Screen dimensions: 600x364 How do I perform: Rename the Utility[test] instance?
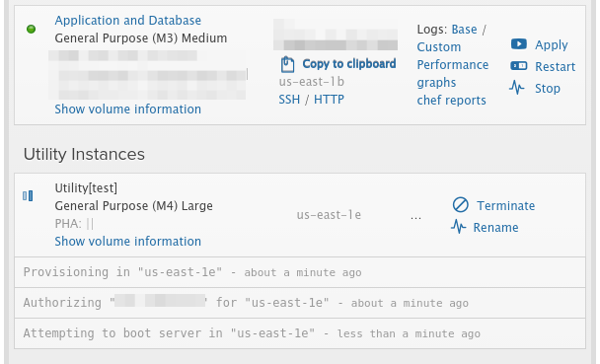point(496,228)
